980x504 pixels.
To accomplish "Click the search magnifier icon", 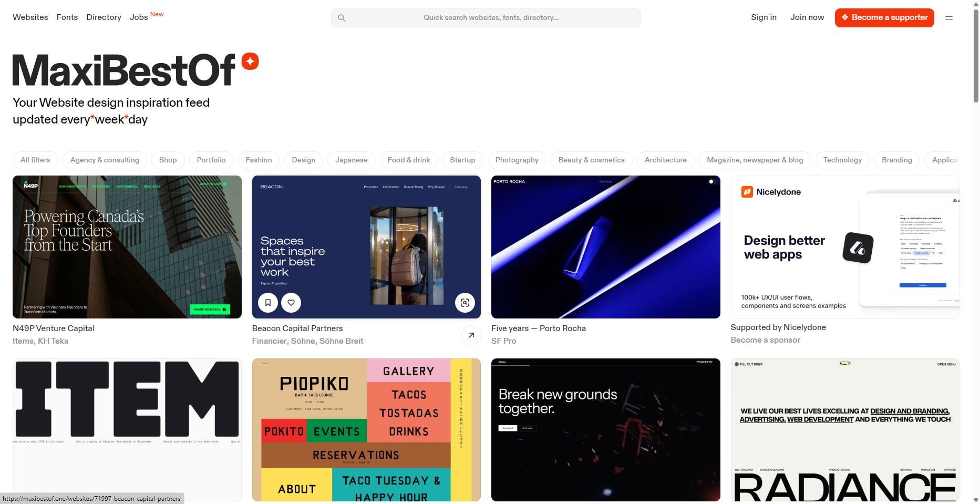I will [342, 18].
